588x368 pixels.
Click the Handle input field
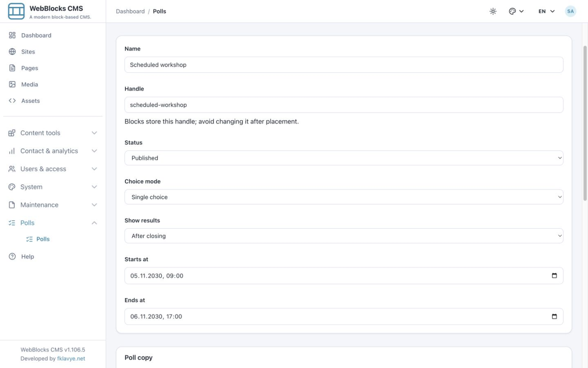(x=344, y=105)
